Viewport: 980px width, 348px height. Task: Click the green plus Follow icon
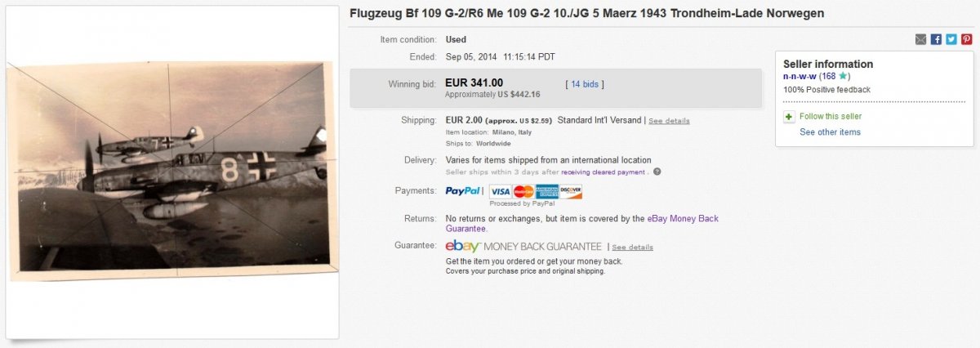(x=789, y=117)
